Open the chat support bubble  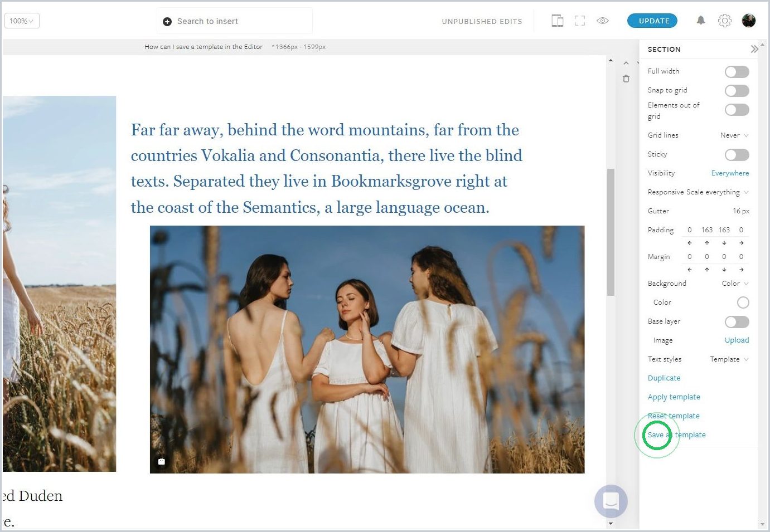[611, 501]
